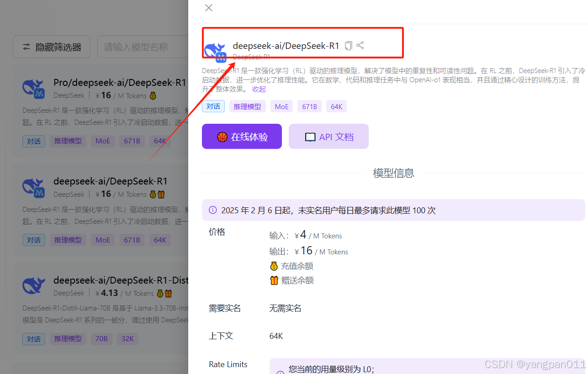
Task: Close the model detail drawer with X
Action: pyautogui.click(x=209, y=8)
